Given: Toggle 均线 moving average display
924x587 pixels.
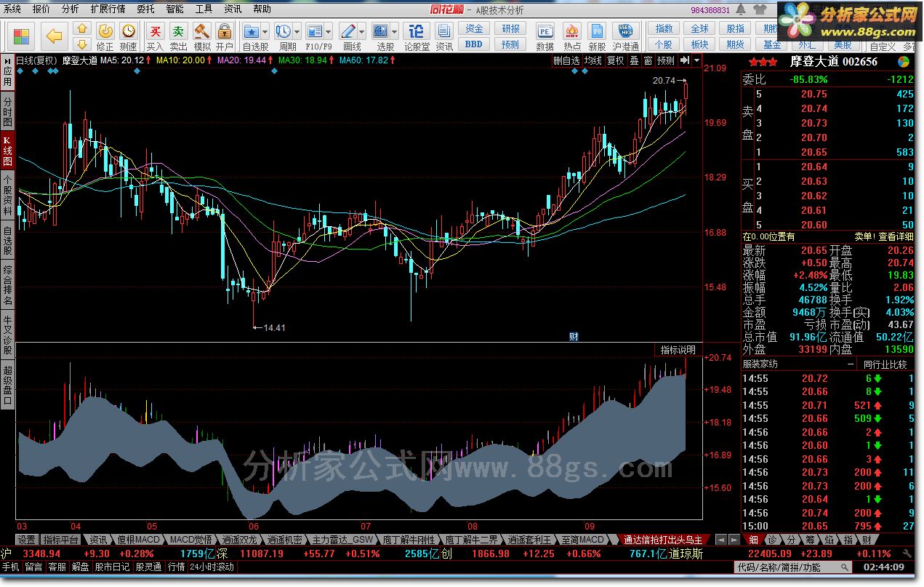Looking at the screenshot, I should click(x=593, y=60).
